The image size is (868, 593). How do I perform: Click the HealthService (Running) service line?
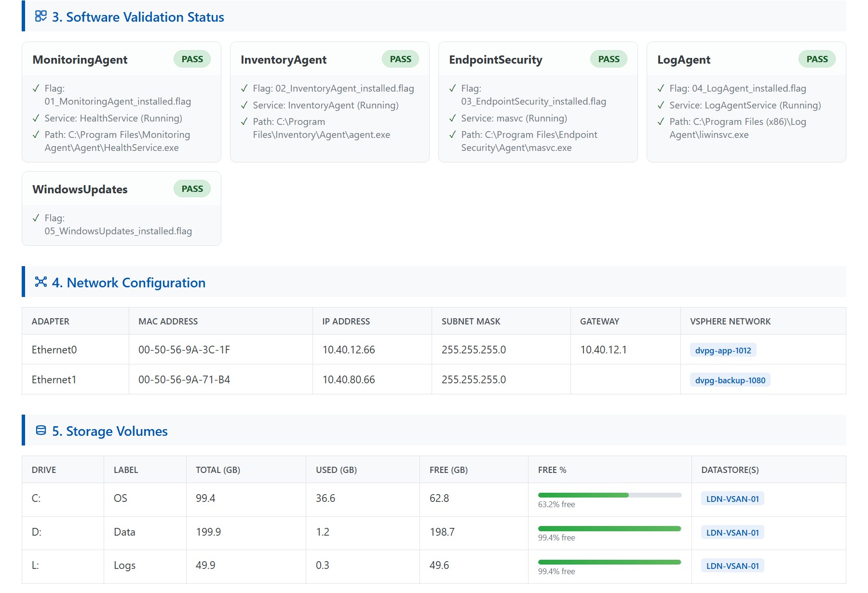113,118
